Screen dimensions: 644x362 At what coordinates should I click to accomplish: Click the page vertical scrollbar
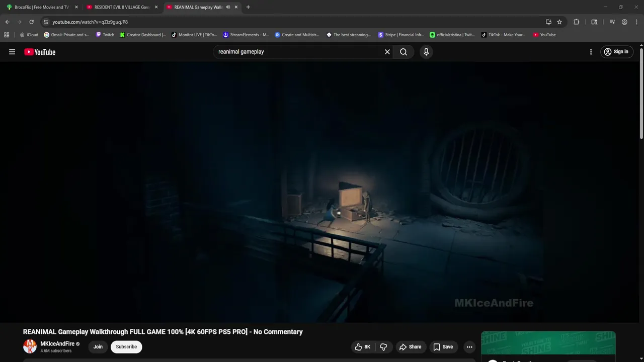coord(641,93)
